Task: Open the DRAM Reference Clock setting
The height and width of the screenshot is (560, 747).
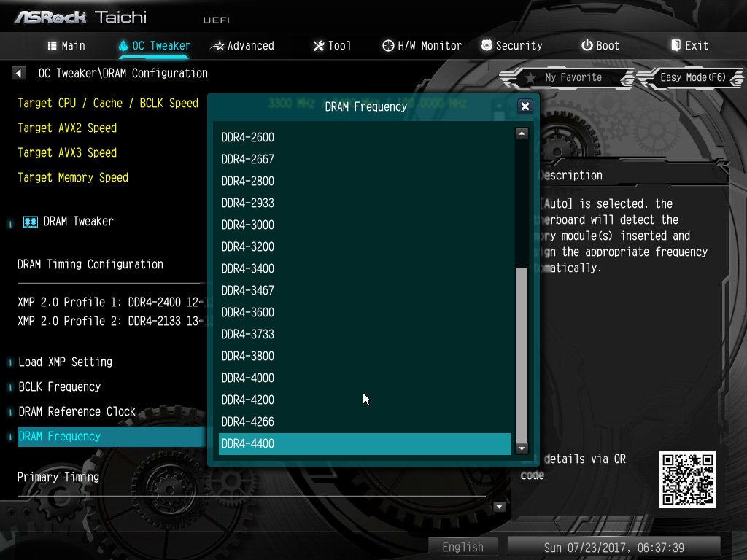Action: click(77, 412)
